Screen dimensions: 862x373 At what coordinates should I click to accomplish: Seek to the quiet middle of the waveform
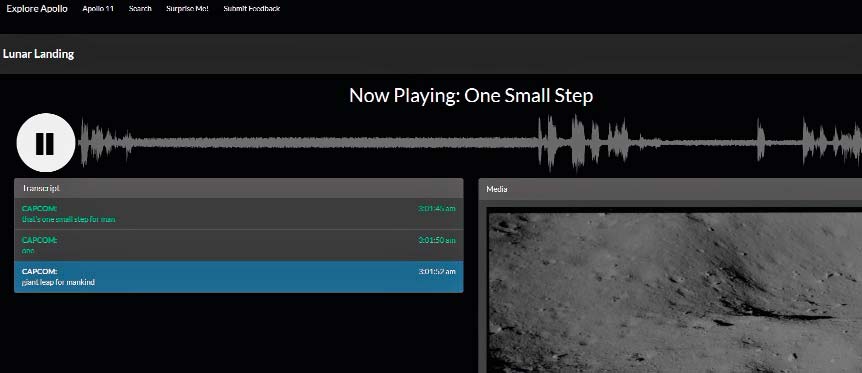pyautogui.click(x=330, y=143)
